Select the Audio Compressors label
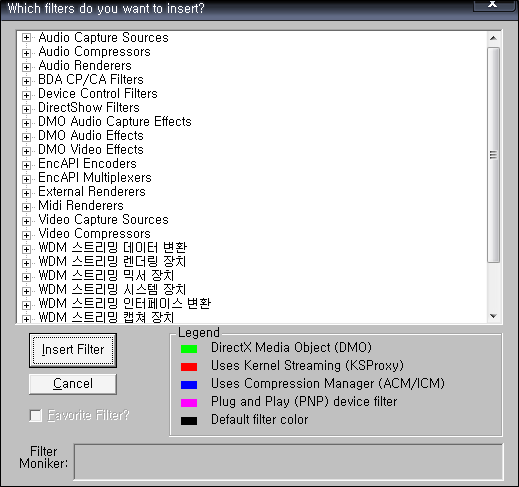Viewport: 519px width, 487px height. [x=94, y=51]
